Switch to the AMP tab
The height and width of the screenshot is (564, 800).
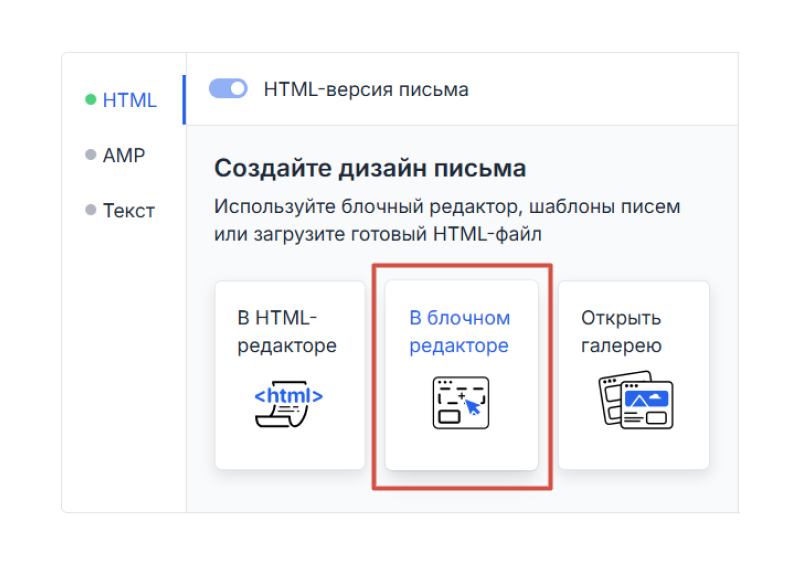pos(124,155)
